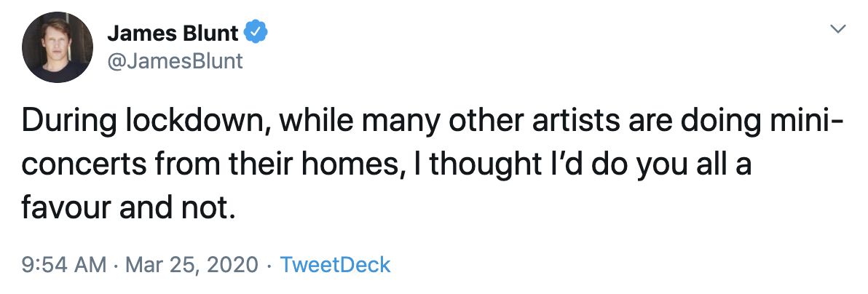The height and width of the screenshot is (294, 868).
Task: Expand the tweet options chevron menu
Action: tap(839, 29)
